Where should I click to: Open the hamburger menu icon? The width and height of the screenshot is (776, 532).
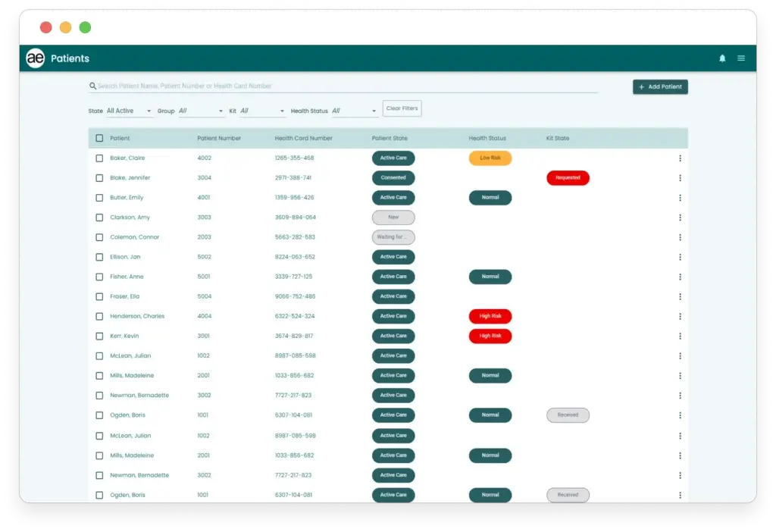coord(741,58)
